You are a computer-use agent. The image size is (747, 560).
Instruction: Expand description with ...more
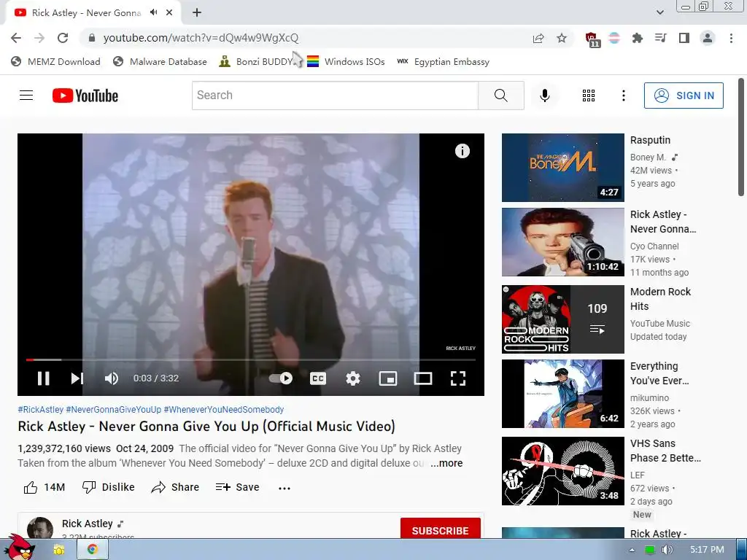click(x=446, y=463)
